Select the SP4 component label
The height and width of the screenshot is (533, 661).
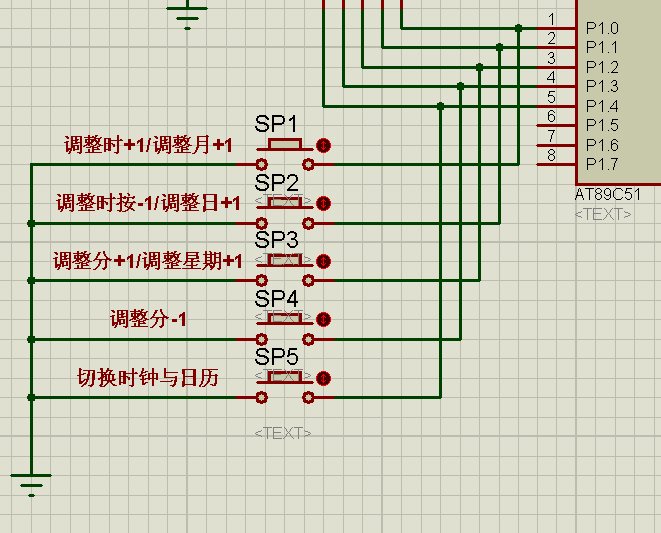click(x=276, y=298)
